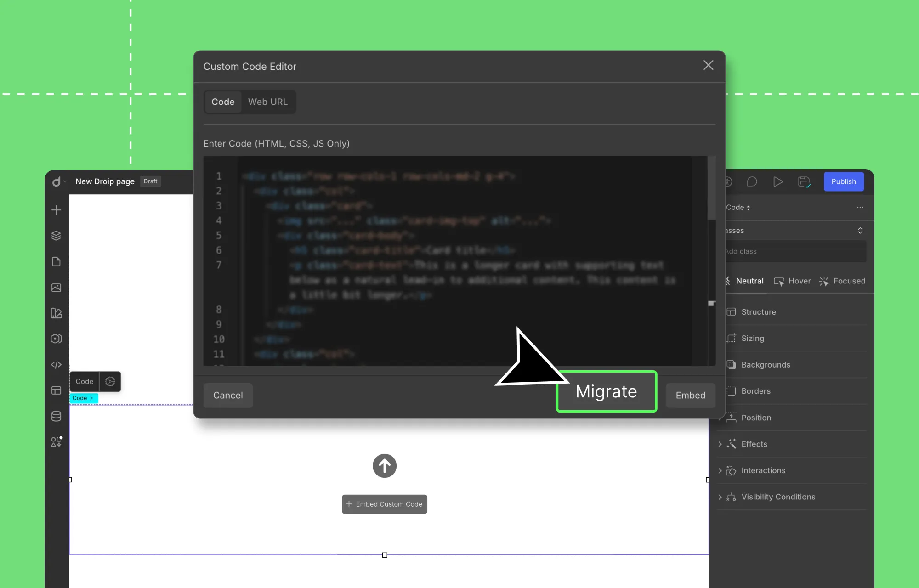Click the Add class input field
Image resolution: width=919 pixels, height=588 pixels.
(x=795, y=251)
